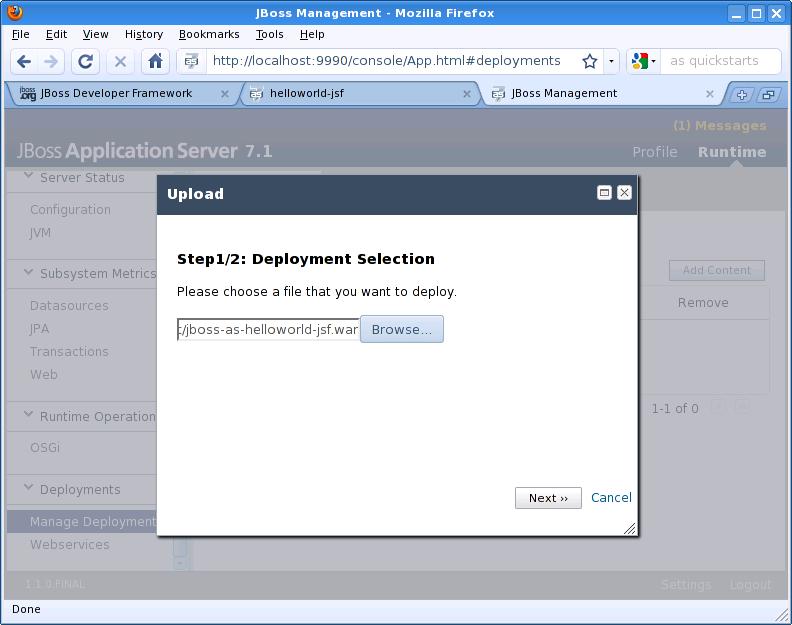The height and width of the screenshot is (625, 792).
Task: Click Logout in the footer
Action: [751, 585]
